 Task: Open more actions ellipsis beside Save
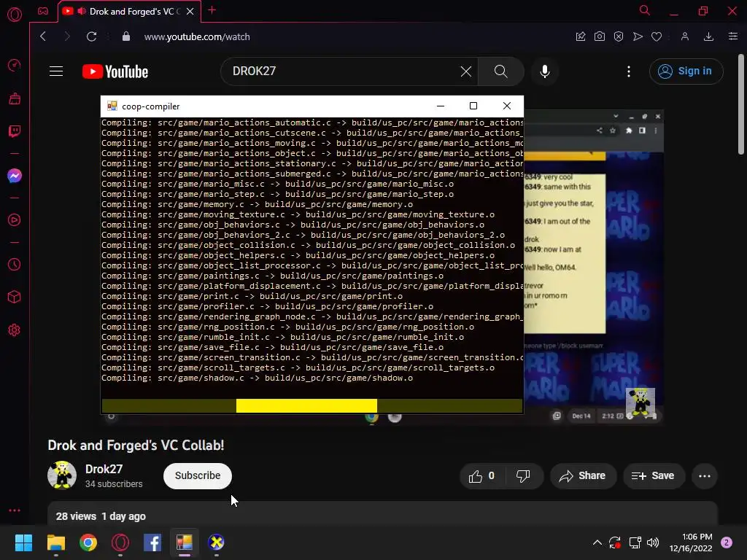pyautogui.click(x=705, y=475)
